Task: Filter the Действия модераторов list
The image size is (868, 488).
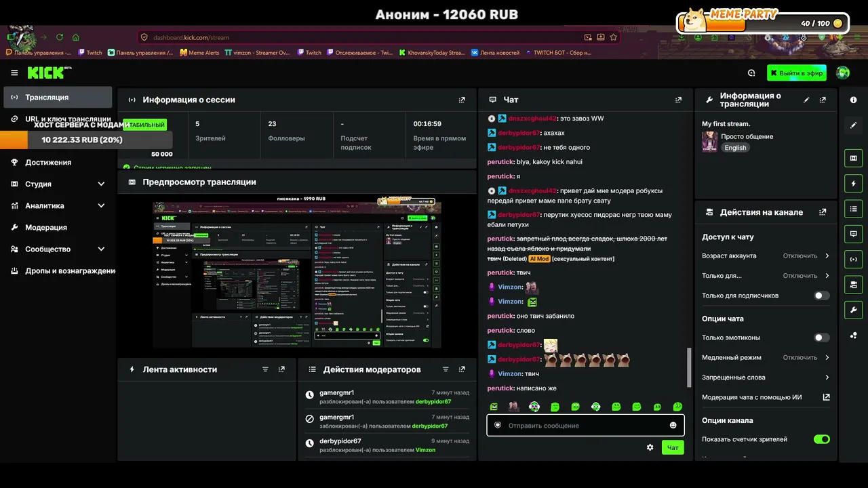Action: tap(446, 369)
